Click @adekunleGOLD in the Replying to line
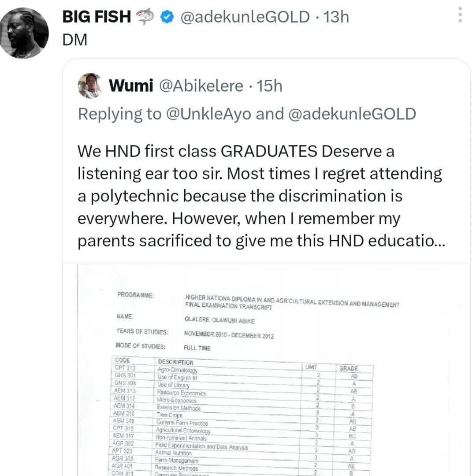 point(352,114)
